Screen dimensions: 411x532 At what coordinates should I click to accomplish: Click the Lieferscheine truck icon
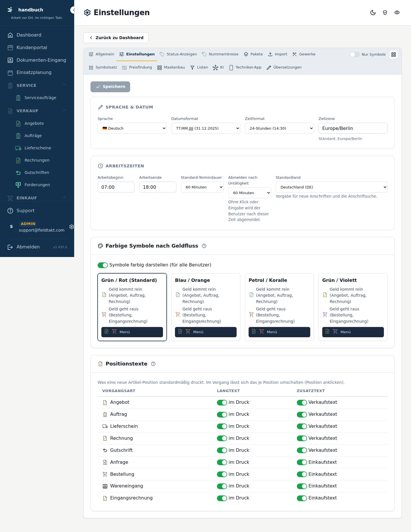(x=18, y=148)
